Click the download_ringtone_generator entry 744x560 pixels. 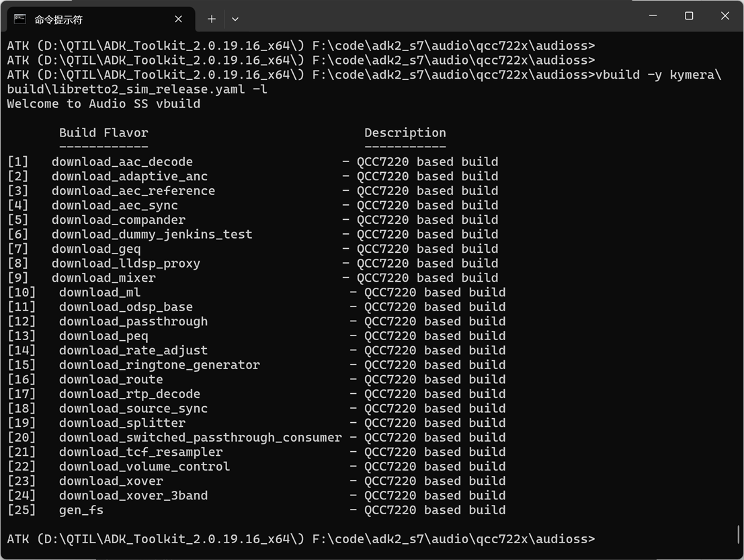point(159,365)
